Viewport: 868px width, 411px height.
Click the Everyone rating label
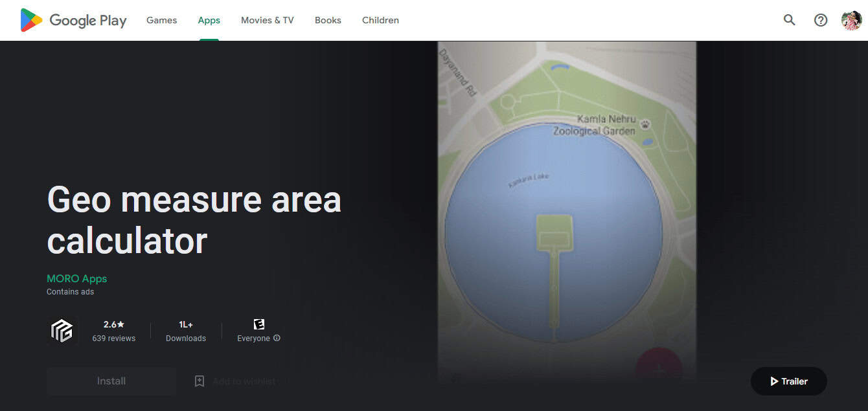(253, 338)
